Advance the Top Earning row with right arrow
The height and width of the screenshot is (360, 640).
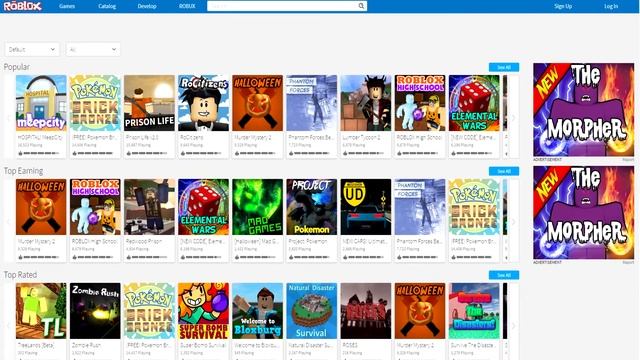coord(513,222)
